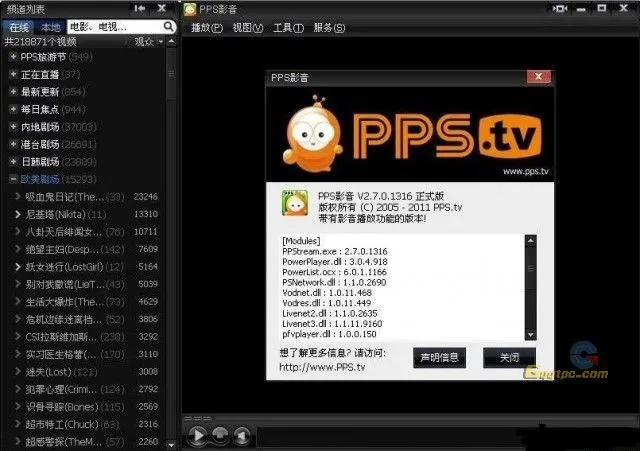Click the Play button in player controls
This screenshot has width=640, height=451.
198,435
